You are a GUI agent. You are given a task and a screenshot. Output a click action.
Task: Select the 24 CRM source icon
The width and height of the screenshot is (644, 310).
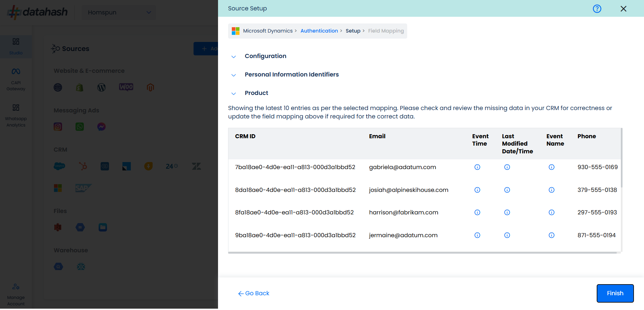(172, 166)
